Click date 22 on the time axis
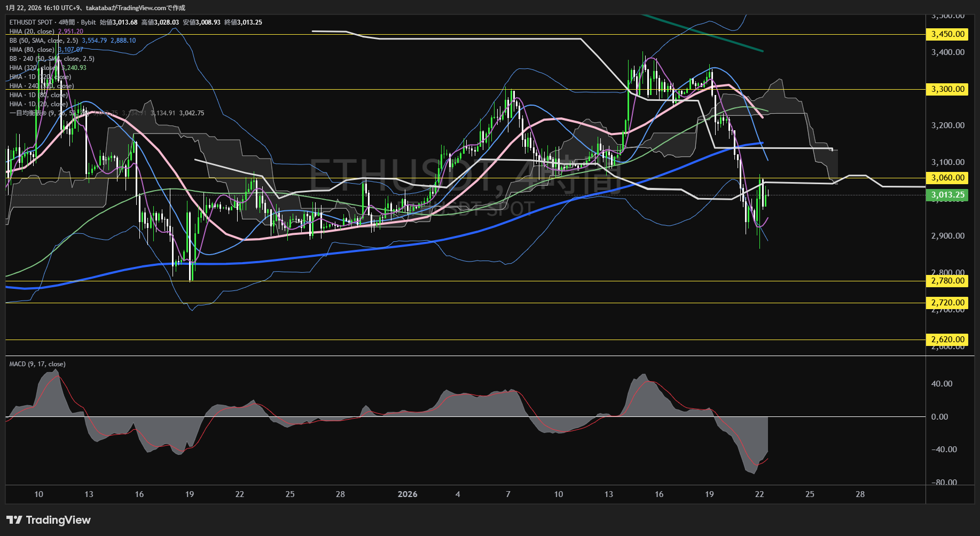Viewport: 980px width, 536px height. (759, 494)
